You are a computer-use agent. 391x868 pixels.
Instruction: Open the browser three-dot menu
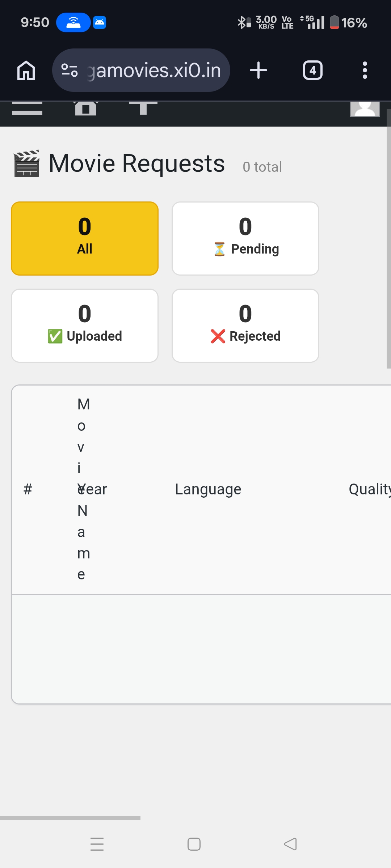(x=365, y=70)
